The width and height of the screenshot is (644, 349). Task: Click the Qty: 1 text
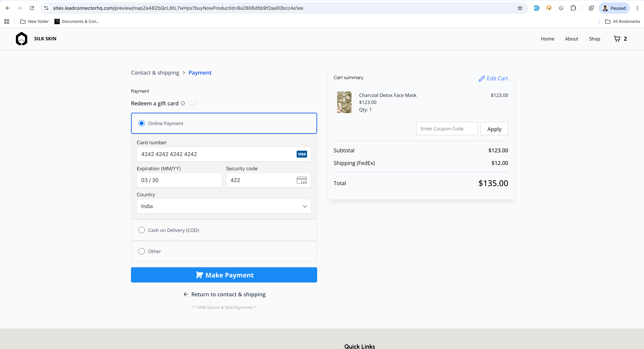(x=365, y=110)
